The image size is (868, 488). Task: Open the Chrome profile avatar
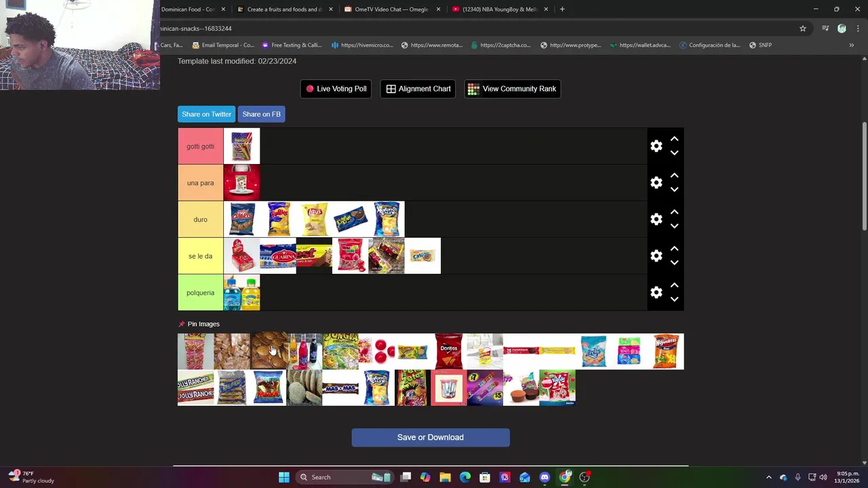coord(842,28)
